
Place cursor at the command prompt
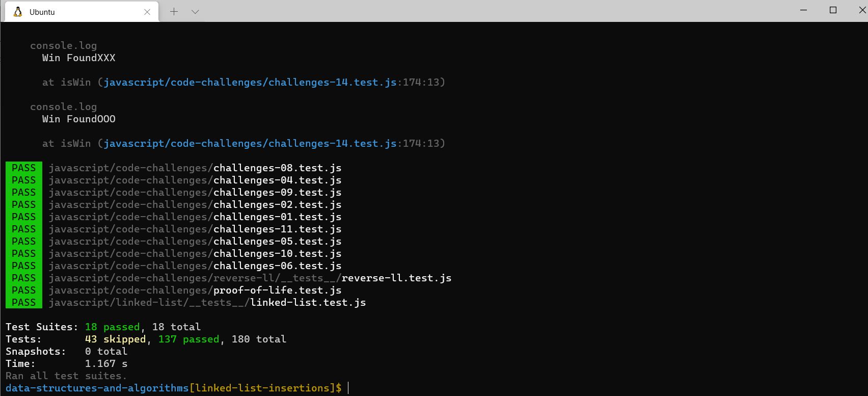348,388
